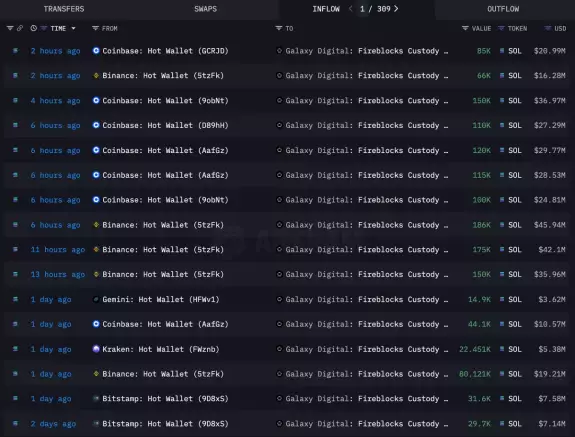Open the TO column filter icon
The width and height of the screenshot is (575, 437).
pyautogui.click(x=279, y=28)
